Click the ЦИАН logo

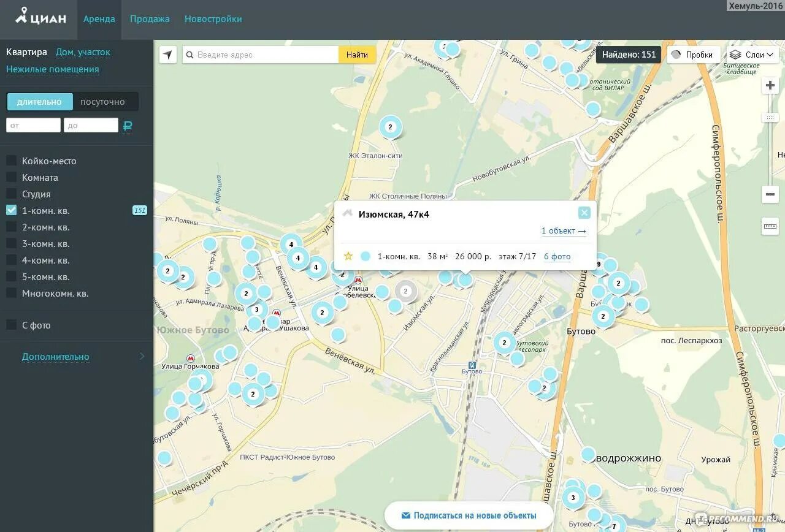click(x=41, y=17)
